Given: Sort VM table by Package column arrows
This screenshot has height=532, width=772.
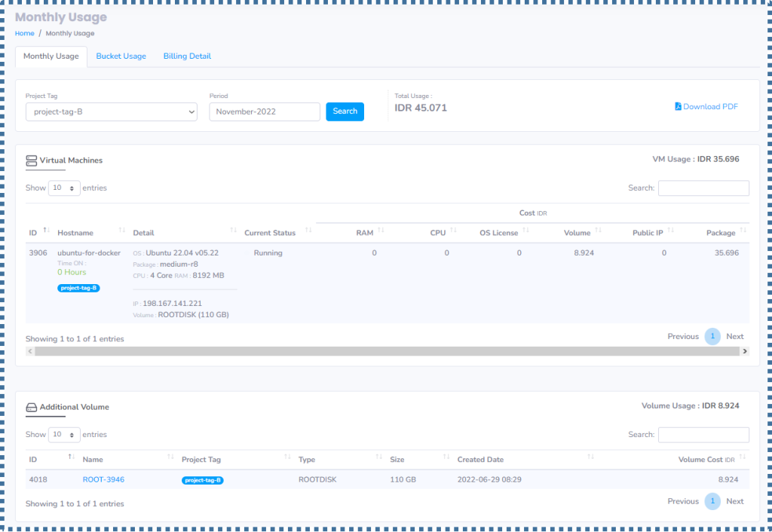Looking at the screenshot, I should tap(744, 232).
